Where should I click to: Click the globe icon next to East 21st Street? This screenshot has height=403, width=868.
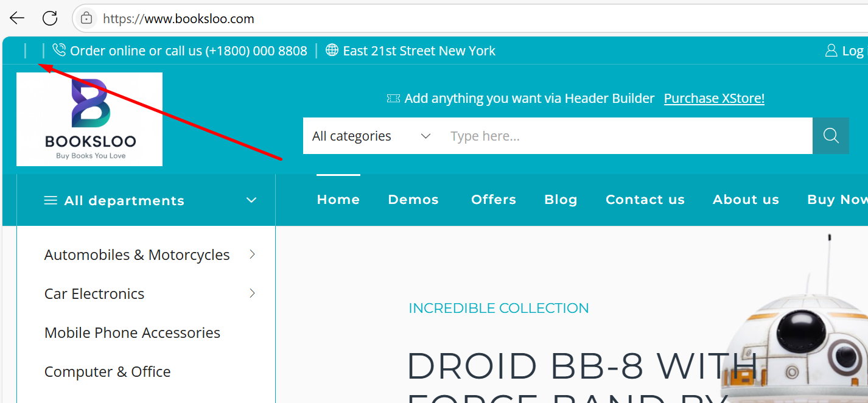coord(332,50)
